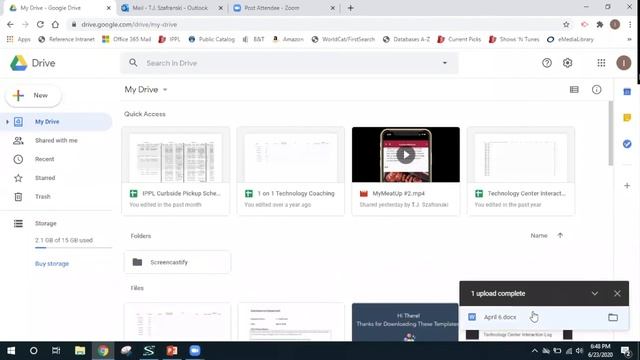Reverse sort direction arrow

(560, 236)
